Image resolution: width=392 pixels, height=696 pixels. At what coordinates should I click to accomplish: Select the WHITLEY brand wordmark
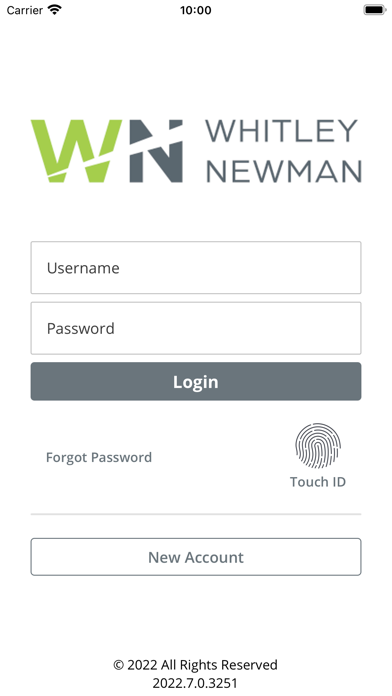281,131
